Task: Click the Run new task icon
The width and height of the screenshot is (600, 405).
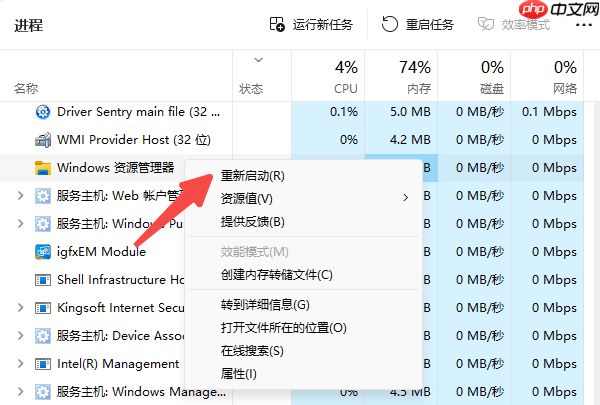Action: [277, 24]
